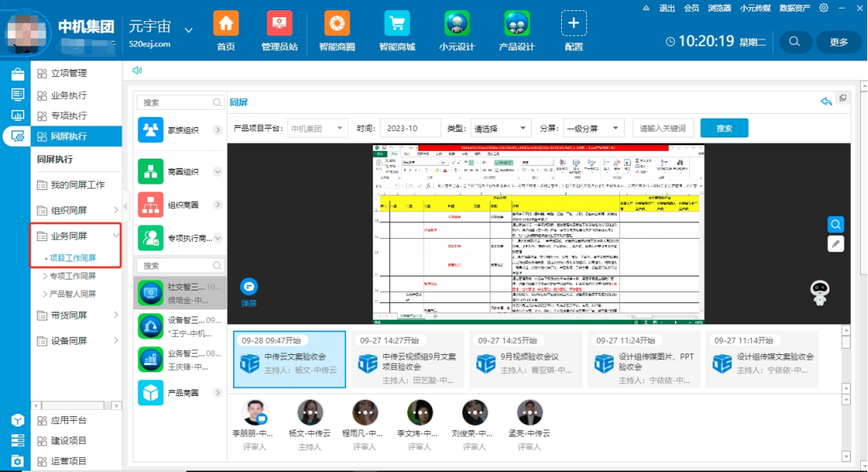The width and height of the screenshot is (868, 472).
Task: Click the 时间 2023-10 date field
Action: 410,129
